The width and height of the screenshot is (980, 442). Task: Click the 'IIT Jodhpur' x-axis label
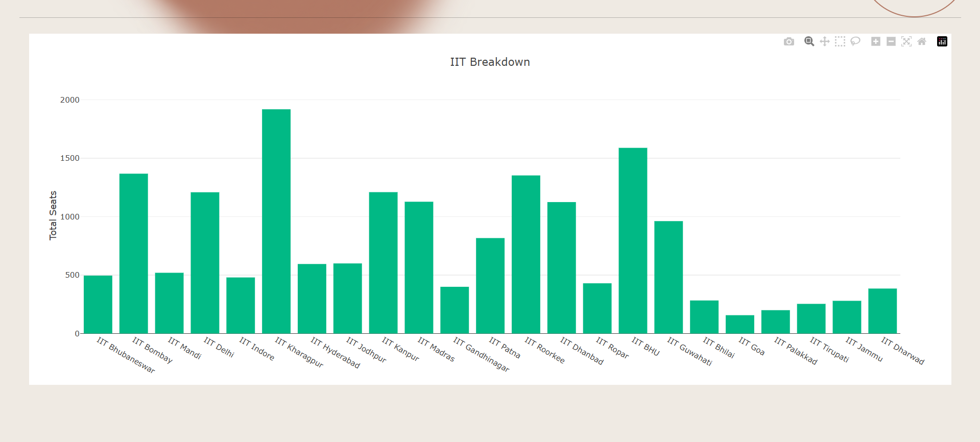point(367,350)
